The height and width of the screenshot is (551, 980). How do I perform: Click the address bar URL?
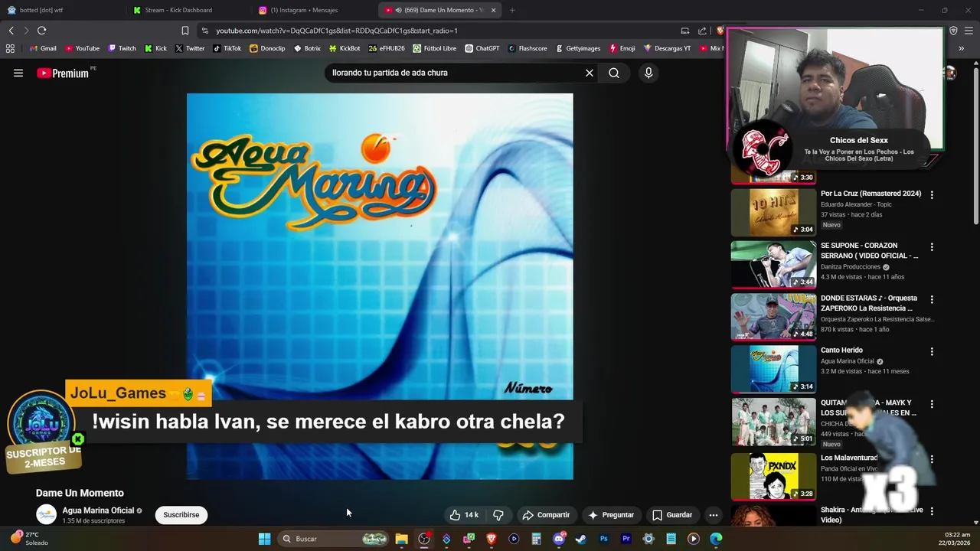click(x=337, y=31)
